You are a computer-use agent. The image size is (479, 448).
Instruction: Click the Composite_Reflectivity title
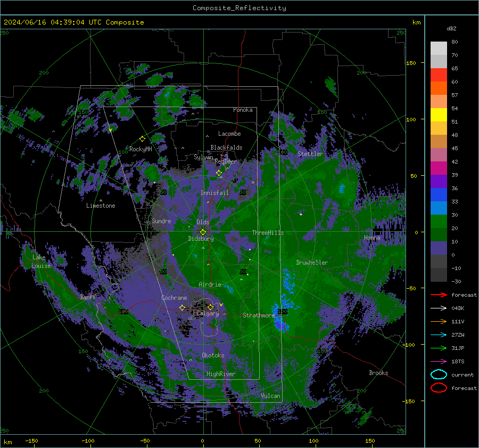pyautogui.click(x=240, y=8)
